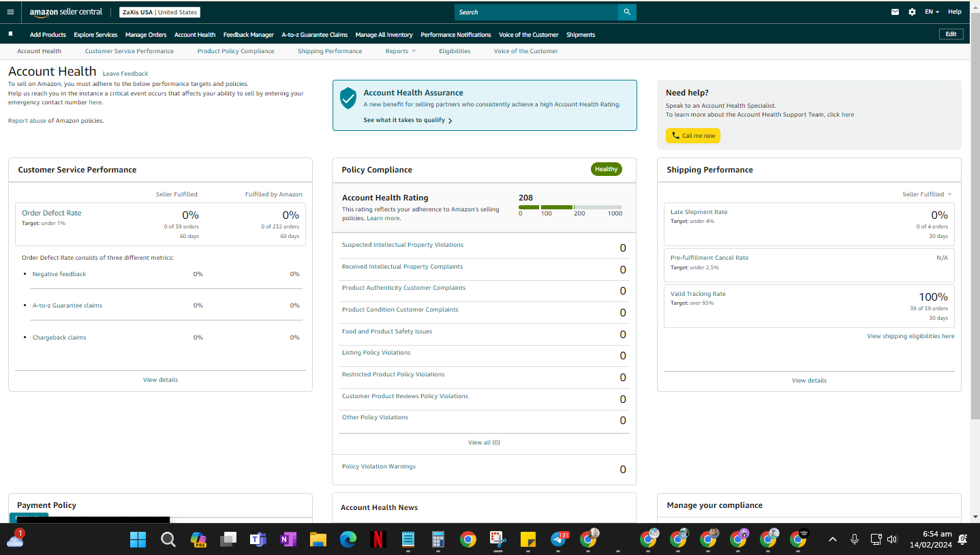
Task: Open File Explorer from taskbar
Action: pos(318,540)
